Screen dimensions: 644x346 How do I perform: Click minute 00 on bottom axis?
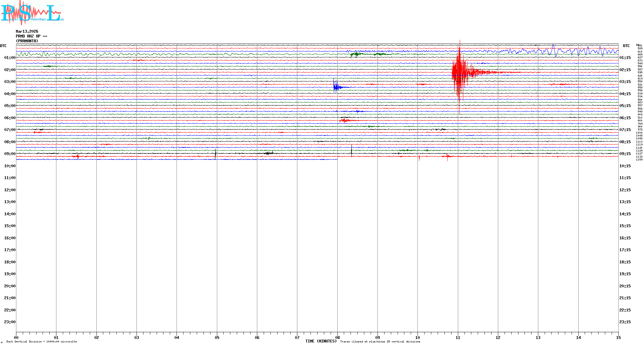tap(16, 337)
